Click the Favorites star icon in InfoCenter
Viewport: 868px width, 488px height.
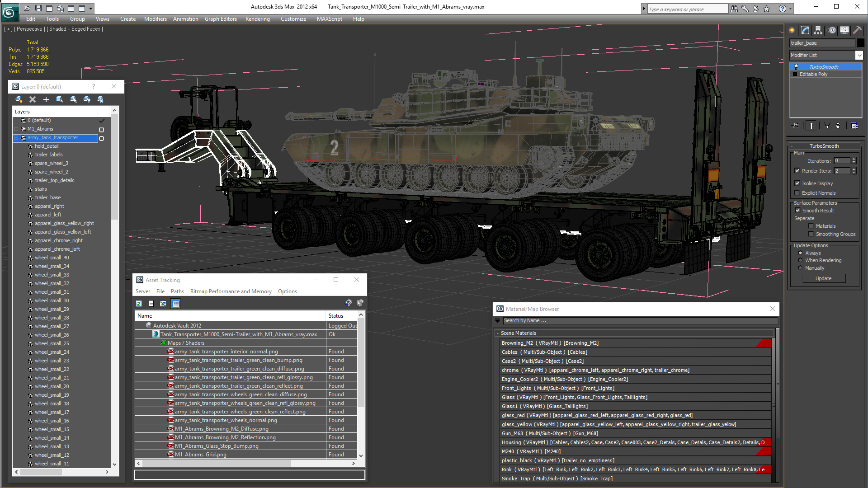766,9
